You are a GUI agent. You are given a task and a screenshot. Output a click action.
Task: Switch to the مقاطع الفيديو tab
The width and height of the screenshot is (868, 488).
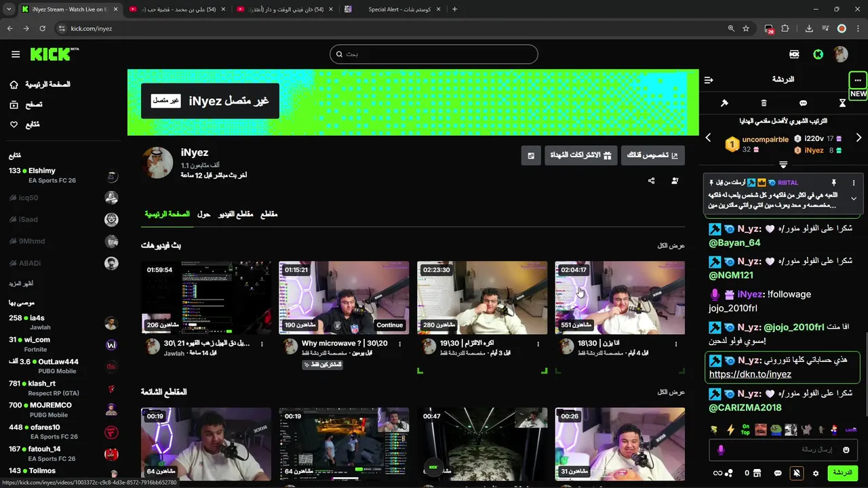point(235,214)
